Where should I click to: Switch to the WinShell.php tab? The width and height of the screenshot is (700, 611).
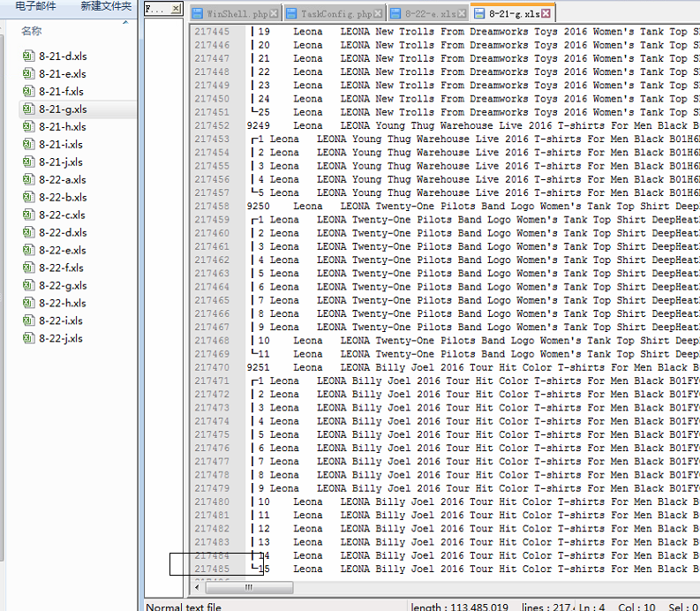coord(237,14)
